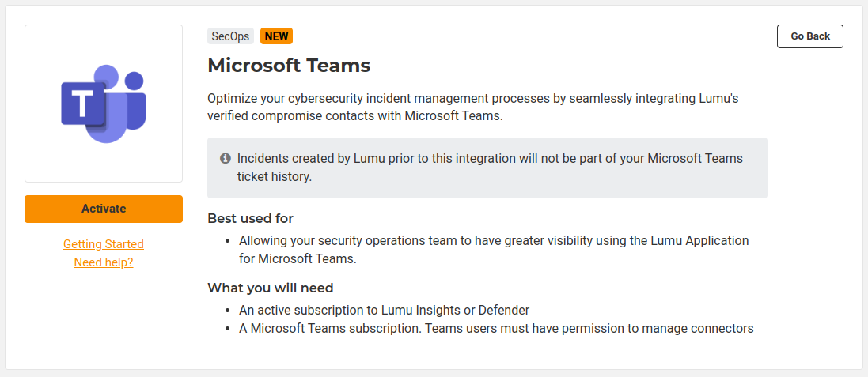Open the Getting Started link

click(x=104, y=244)
